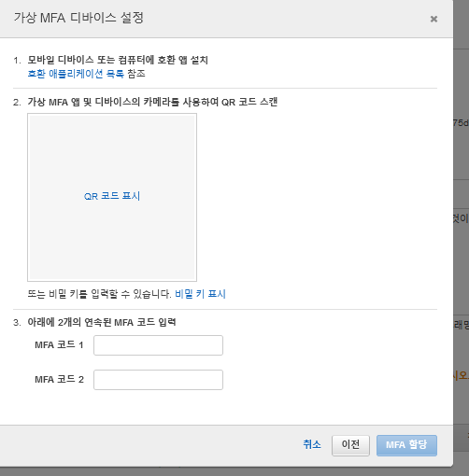Focus the MFA 코드 2 input field
This screenshot has width=469, height=476.
coord(158,380)
